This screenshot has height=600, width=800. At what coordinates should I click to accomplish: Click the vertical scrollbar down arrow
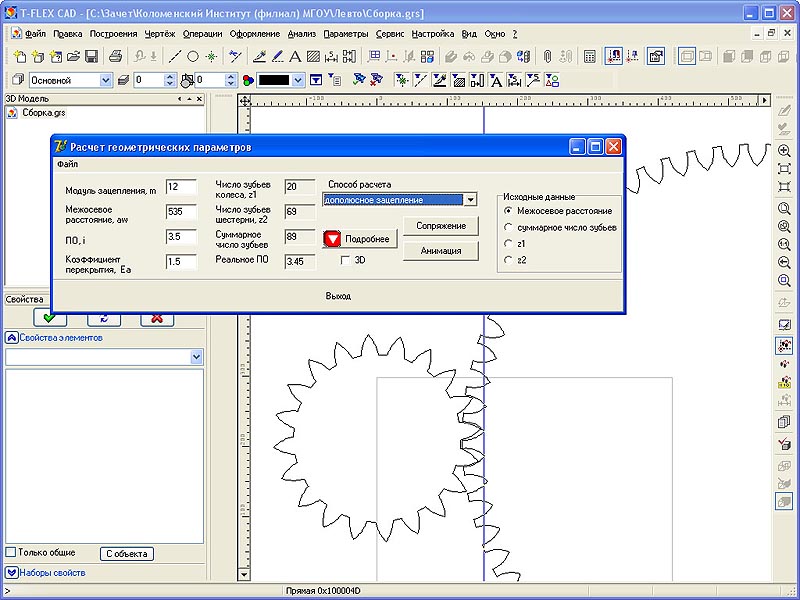pyautogui.click(x=244, y=574)
